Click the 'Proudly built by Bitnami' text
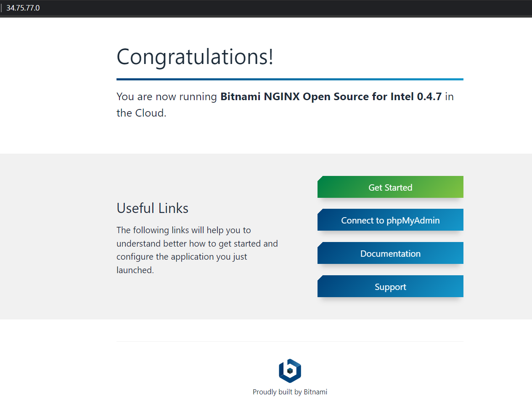The width and height of the screenshot is (532, 399). [x=290, y=392]
